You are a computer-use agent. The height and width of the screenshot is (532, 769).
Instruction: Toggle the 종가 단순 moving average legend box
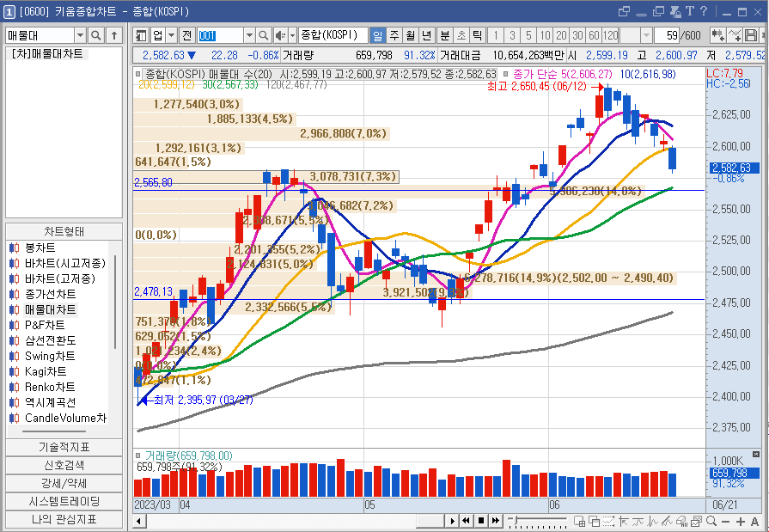coord(505,74)
